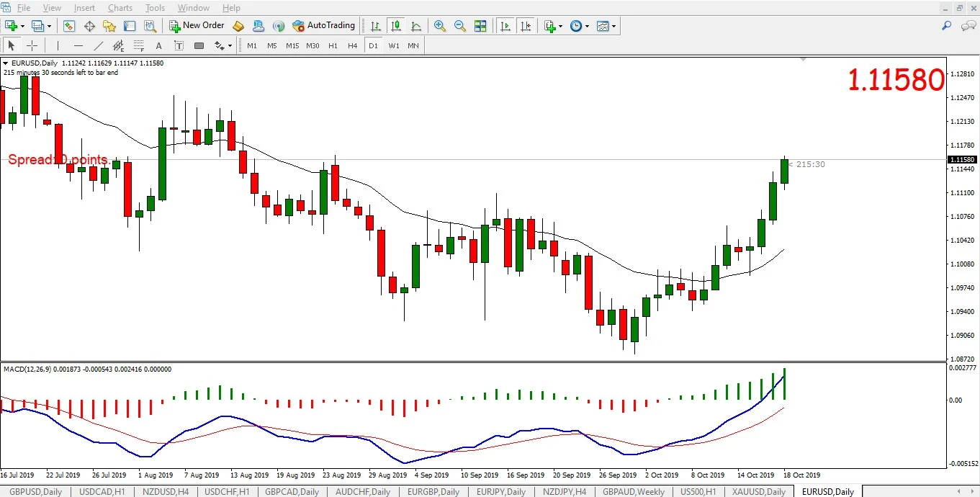Screen dimensions: 980x497
Task: Toggle the Terminal panel icon
Action: point(130,26)
